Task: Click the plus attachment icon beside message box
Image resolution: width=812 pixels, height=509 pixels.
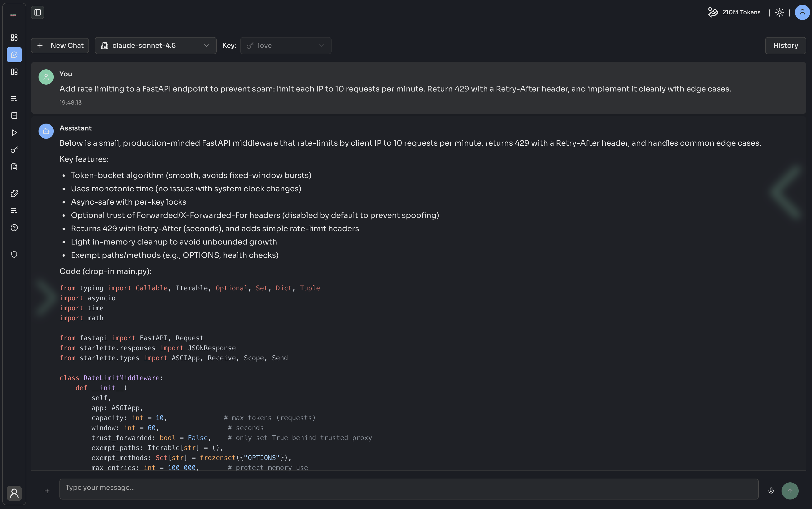Action: pos(47,491)
